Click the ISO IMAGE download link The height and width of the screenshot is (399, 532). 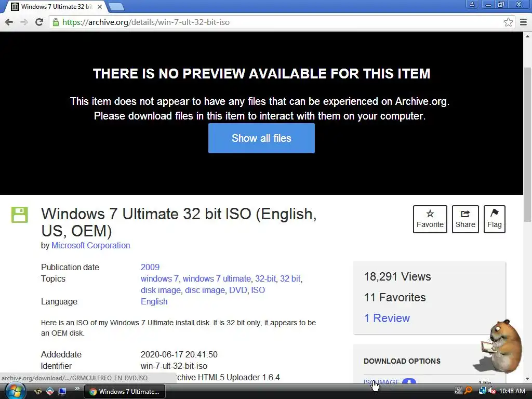(x=381, y=382)
